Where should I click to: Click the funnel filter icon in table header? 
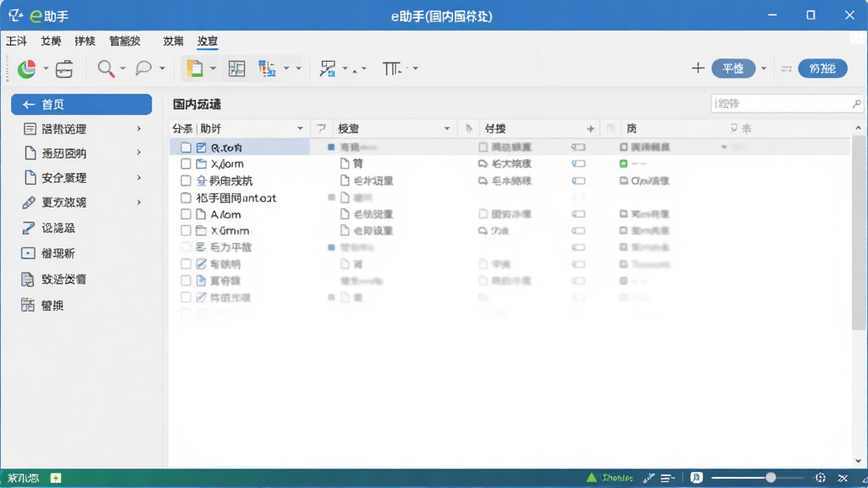pyautogui.click(x=321, y=129)
